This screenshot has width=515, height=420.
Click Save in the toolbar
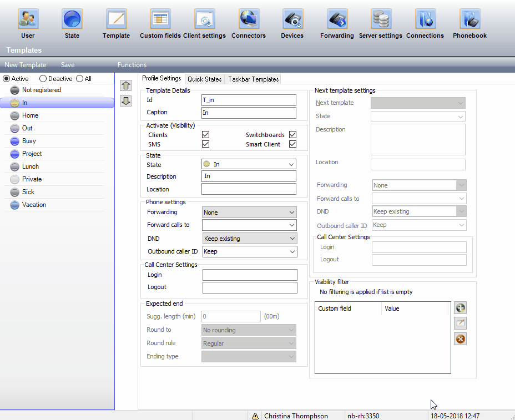68,65
